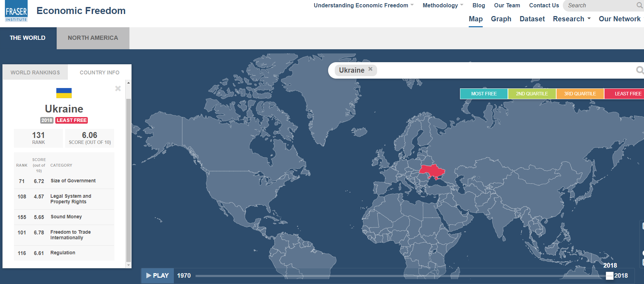Click the map search magnifier icon

(640, 70)
